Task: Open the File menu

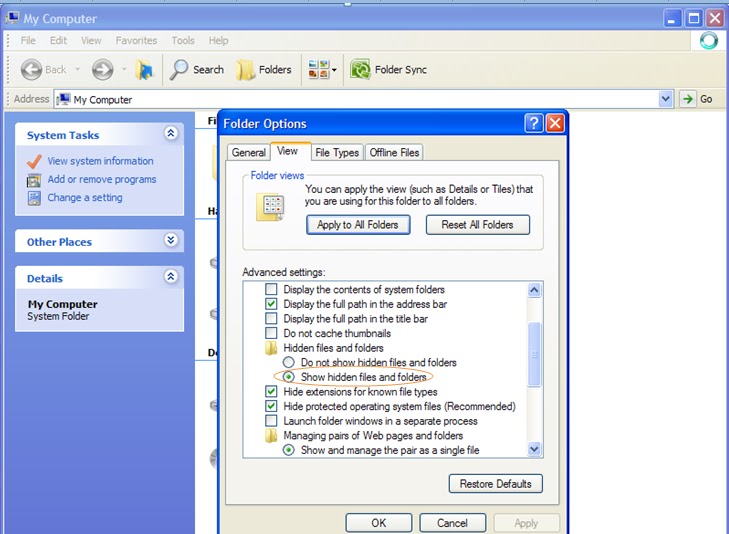Action: coord(28,41)
